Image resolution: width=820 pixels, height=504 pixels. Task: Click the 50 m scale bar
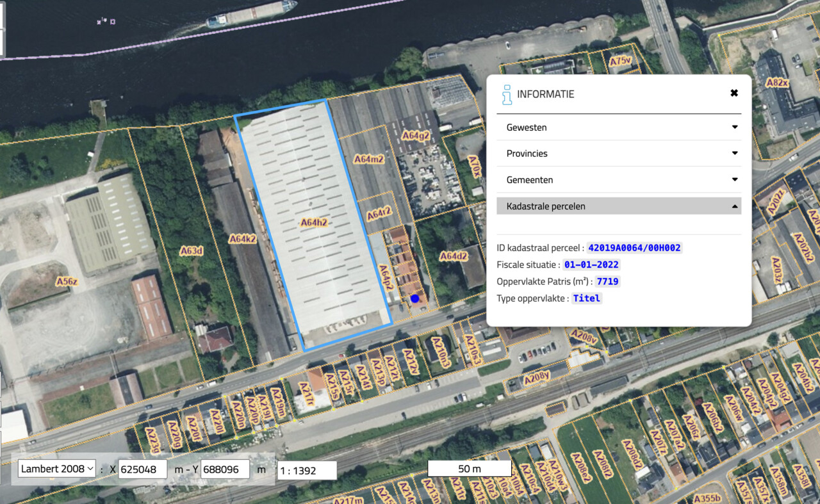[469, 469]
